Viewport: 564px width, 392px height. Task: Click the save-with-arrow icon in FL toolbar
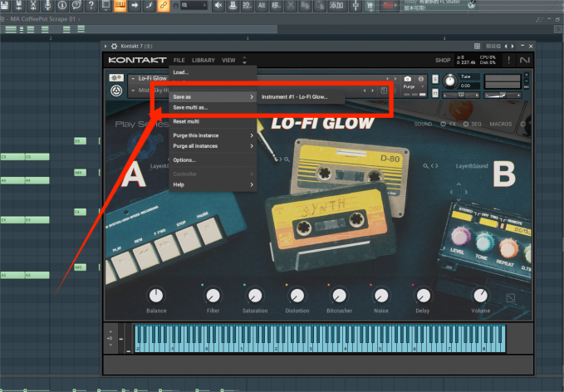tap(19, 5)
